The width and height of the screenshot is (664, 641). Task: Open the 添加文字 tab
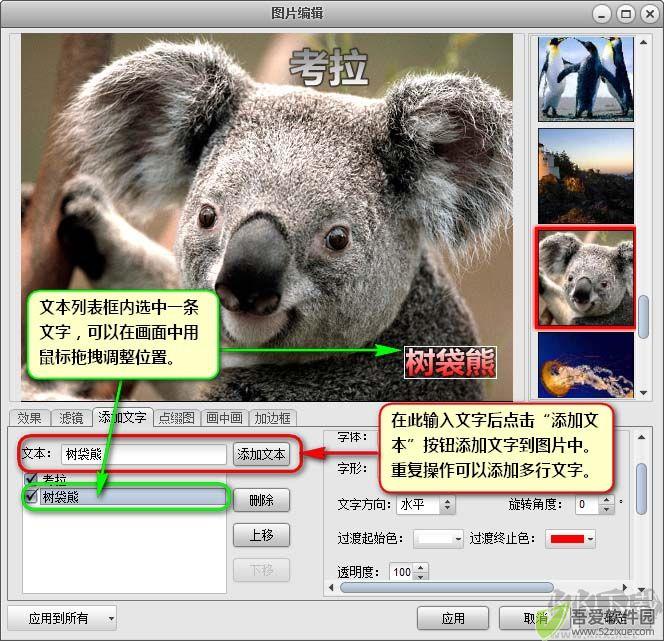tap(122, 417)
